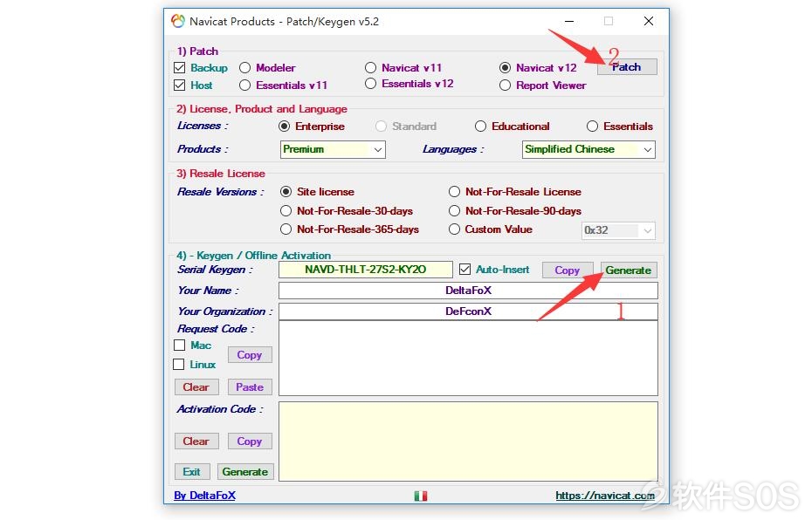Image resolution: width=812 pixels, height=520 pixels.
Task: Click the Patch button
Action: 627,67
